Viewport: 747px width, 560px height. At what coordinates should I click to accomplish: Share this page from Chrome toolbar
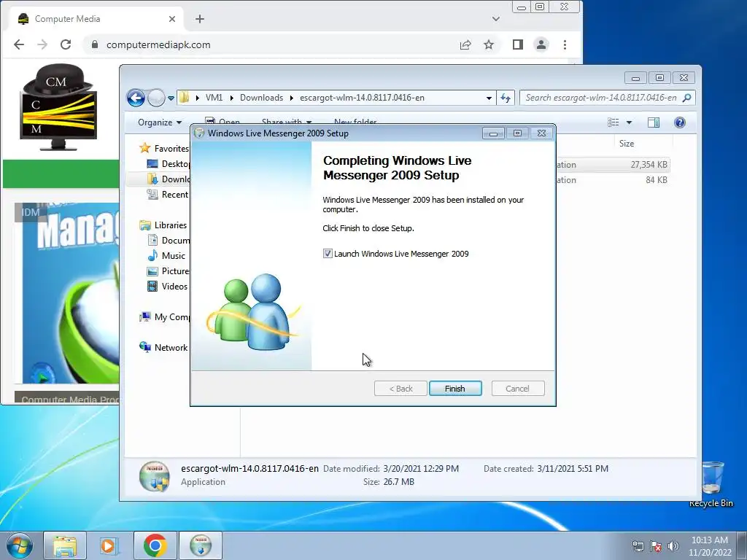pos(465,44)
